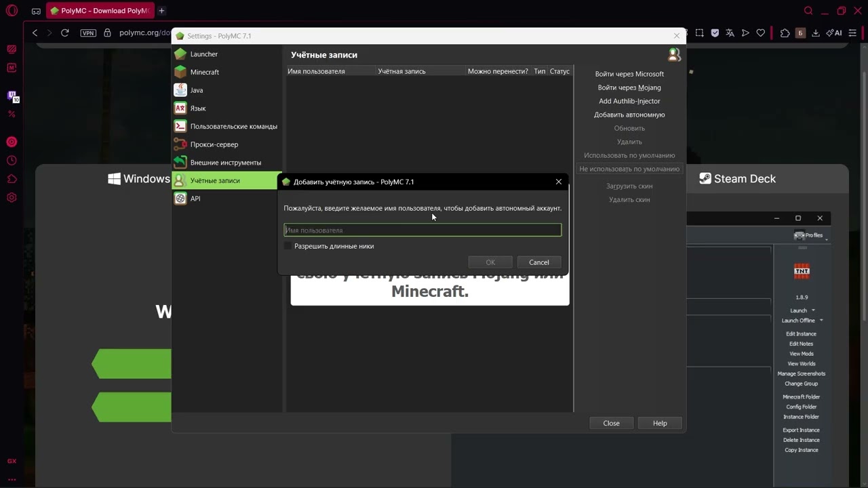Focus the Имя пользователя username field
Screen dimensions: 868x488
click(x=422, y=230)
